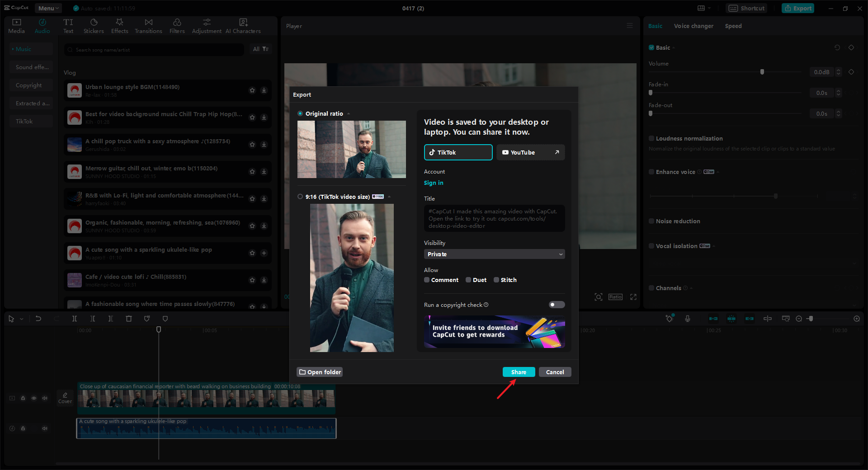This screenshot has height=470, width=868.
Task: Select the Sound effects category
Action: pos(32,67)
